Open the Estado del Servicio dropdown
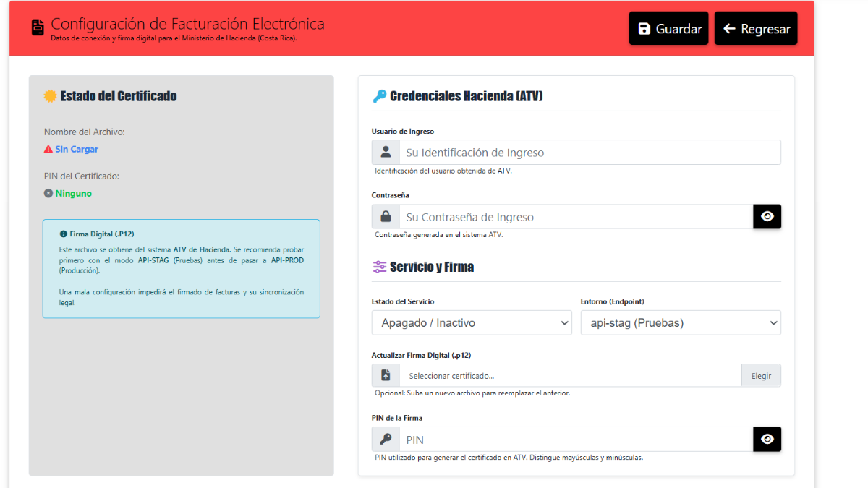Screen dimensions: 868x488 click(472, 323)
